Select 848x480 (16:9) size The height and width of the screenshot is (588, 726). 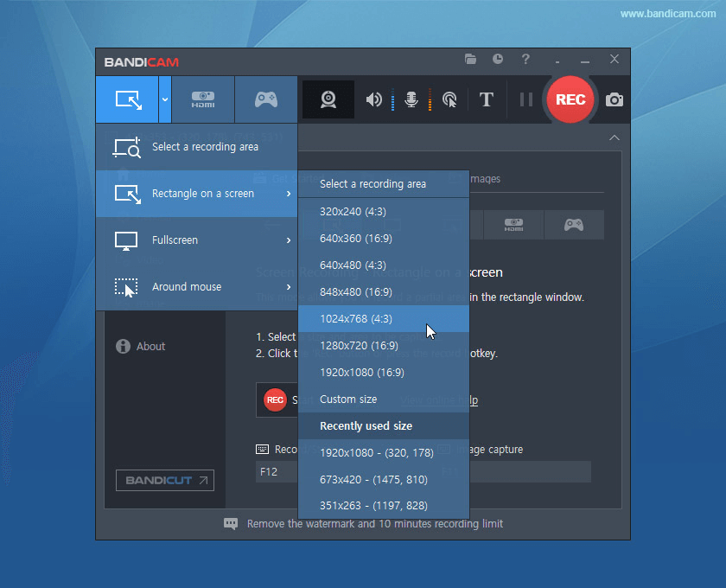(384, 292)
